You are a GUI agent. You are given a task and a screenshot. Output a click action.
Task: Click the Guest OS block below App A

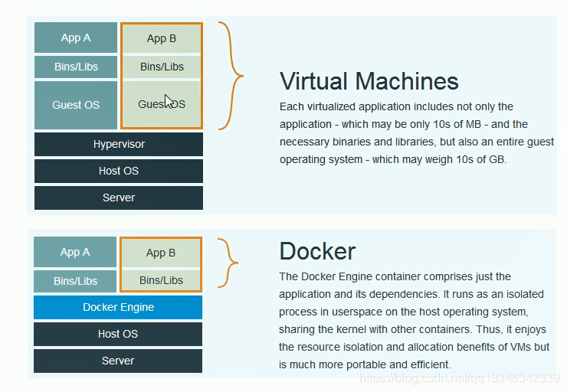76,105
